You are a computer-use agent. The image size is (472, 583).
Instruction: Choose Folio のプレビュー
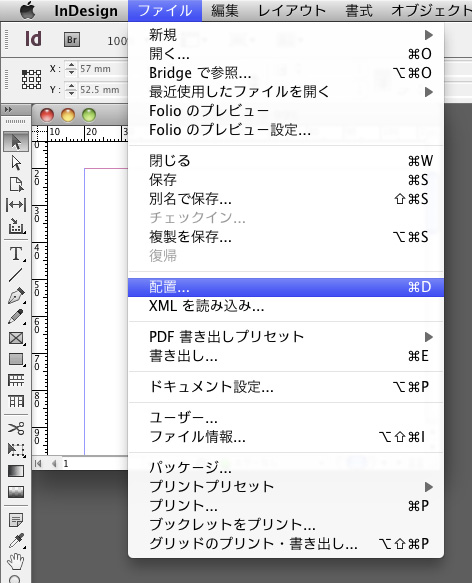[286, 111]
